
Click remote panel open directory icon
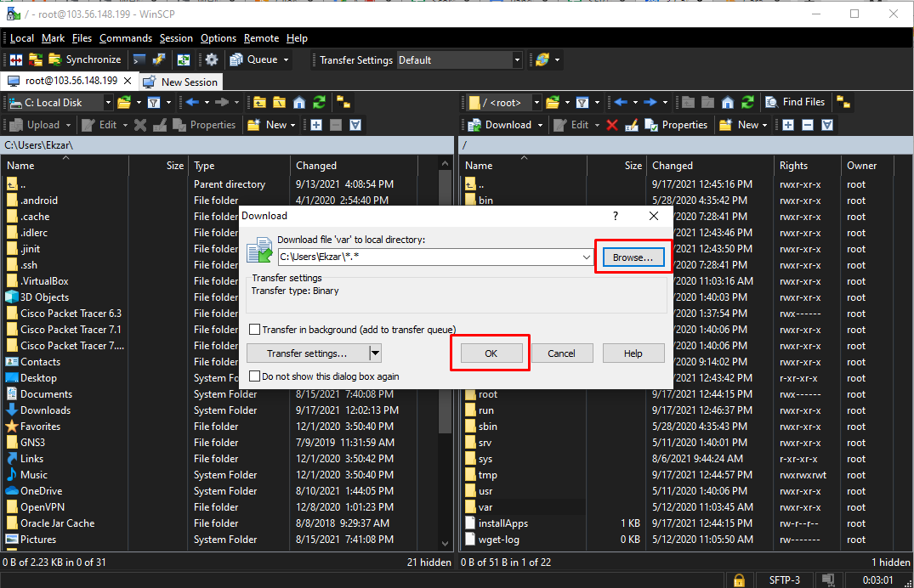[x=553, y=103]
